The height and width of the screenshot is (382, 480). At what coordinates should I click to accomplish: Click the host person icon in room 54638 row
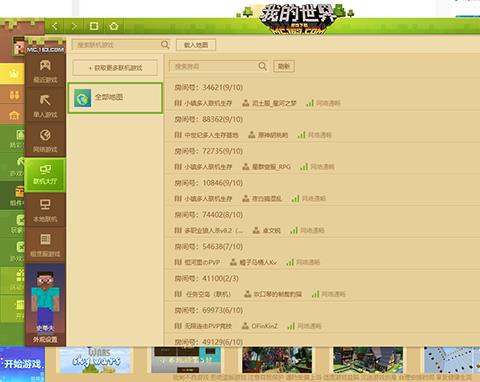pyautogui.click(x=233, y=262)
